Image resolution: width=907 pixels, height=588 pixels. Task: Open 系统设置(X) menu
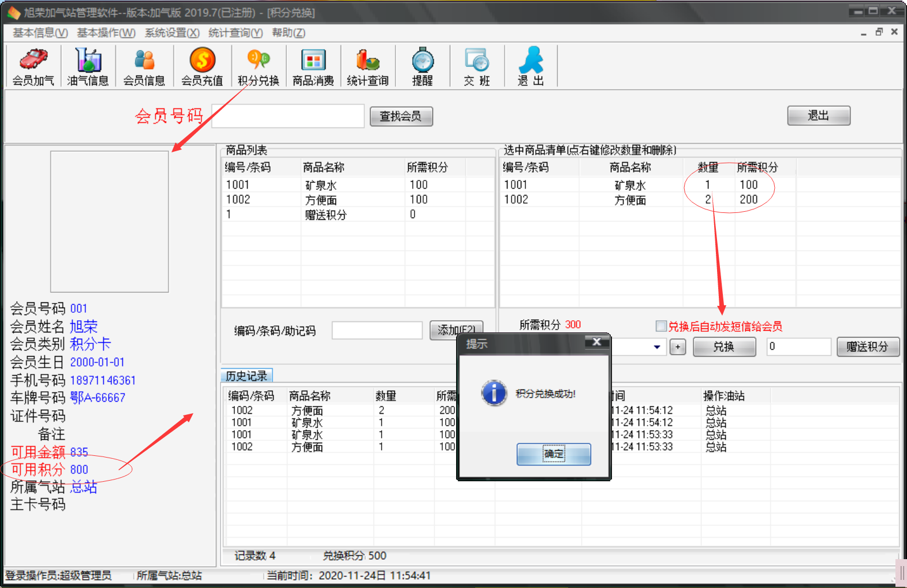click(172, 33)
